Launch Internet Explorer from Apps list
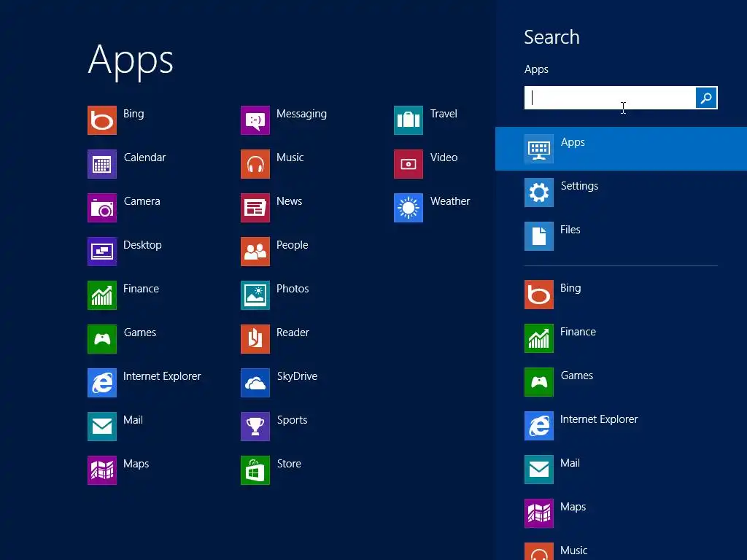This screenshot has width=747, height=560. 102,383
